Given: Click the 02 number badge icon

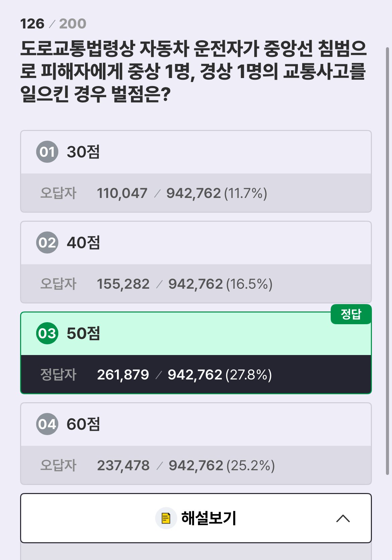Looking at the screenshot, I should point(47,242).
